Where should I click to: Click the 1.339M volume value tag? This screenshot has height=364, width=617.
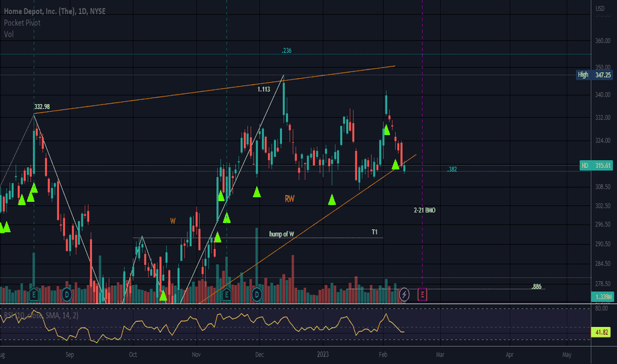pos(602,296)
